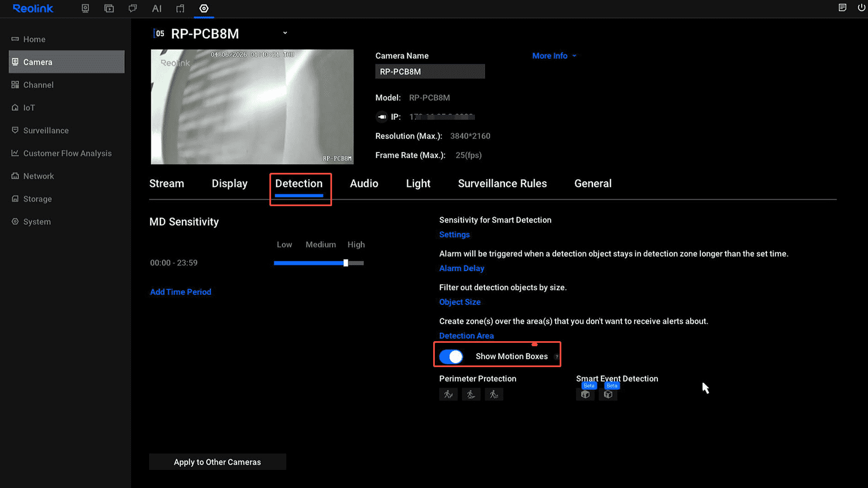This screenshot has height=488, width=868.
Task: Switch to the Display tab
Action: click(230, 184)
